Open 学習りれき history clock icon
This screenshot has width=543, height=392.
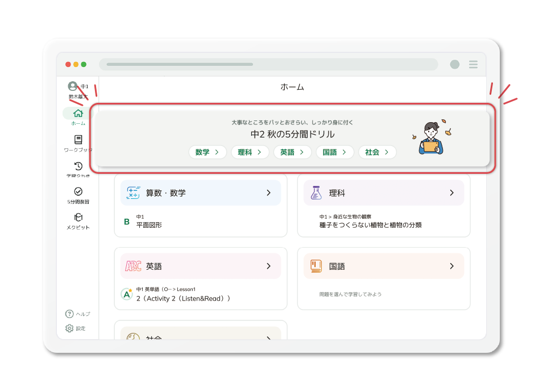(x=78, y=166)
